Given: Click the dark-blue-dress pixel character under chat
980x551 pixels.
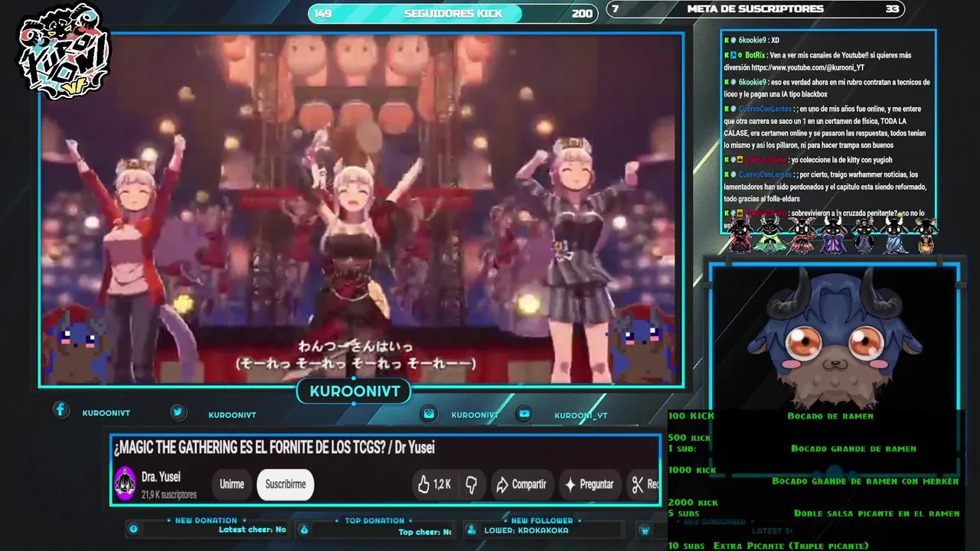Looking at the screenshot, I should pyautogui.click(x=864, y=235).
